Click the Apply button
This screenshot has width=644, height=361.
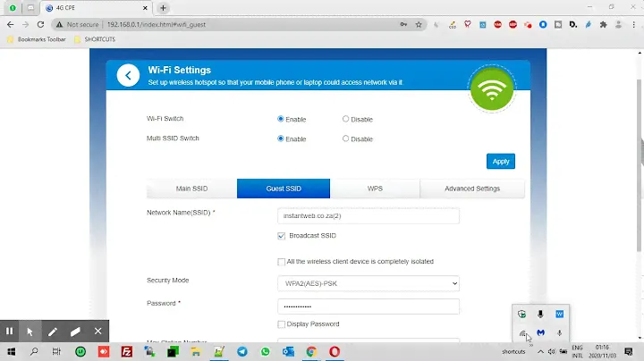click(x=501, y=162)
